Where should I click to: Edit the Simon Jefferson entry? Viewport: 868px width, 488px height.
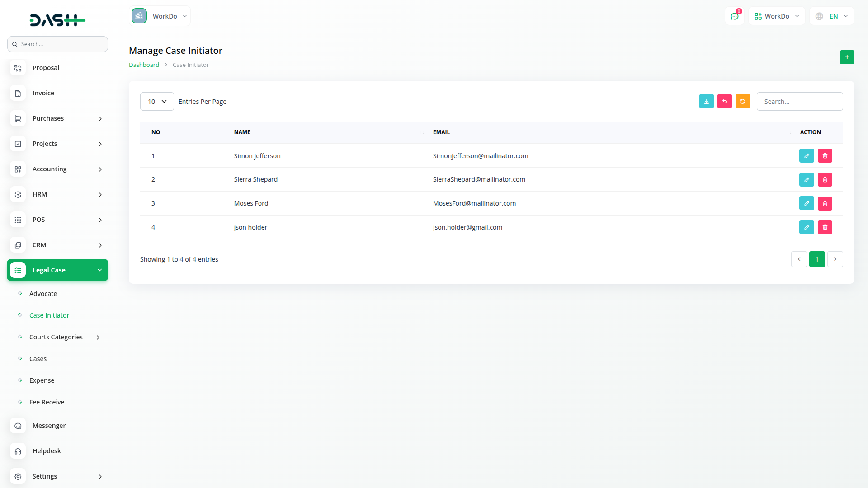point(807,156)
